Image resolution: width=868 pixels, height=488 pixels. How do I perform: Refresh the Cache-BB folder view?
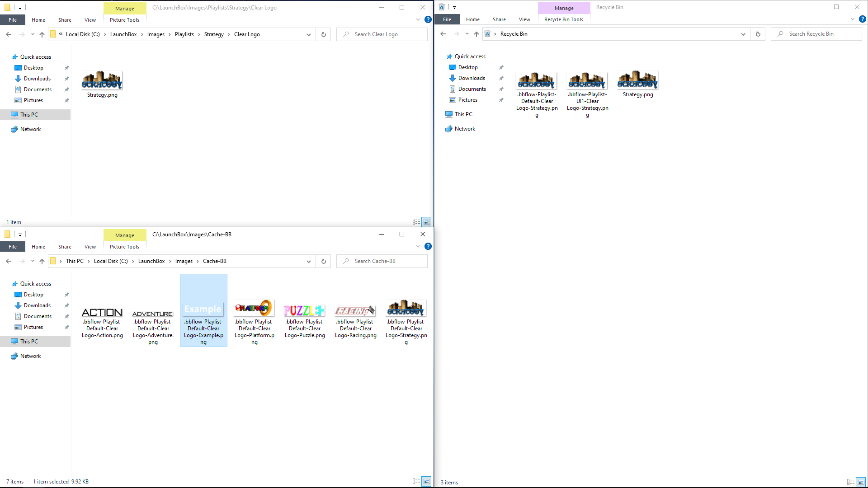pos(324,261)
